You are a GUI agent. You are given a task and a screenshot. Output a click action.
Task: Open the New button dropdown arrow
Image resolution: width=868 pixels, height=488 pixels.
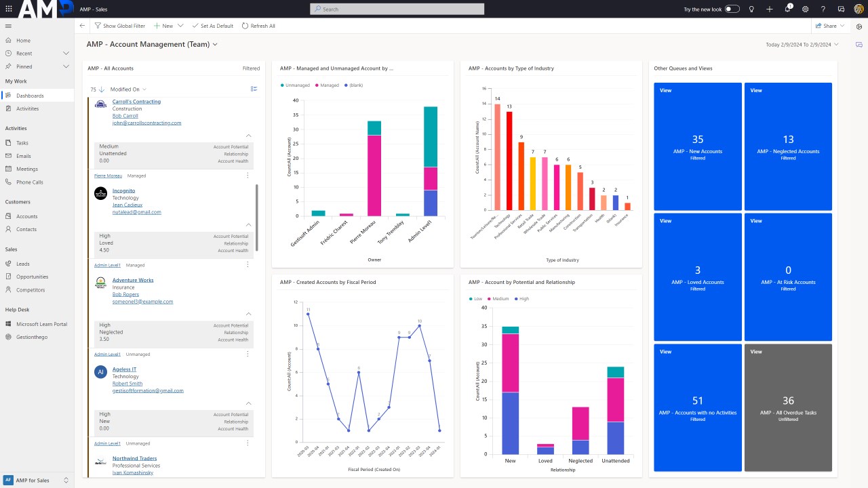pyautogui.click(x=180, y=26)
